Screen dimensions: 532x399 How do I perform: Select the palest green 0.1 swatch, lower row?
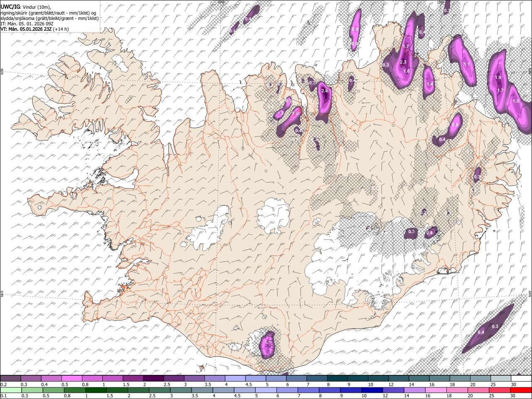click(11, 390)
